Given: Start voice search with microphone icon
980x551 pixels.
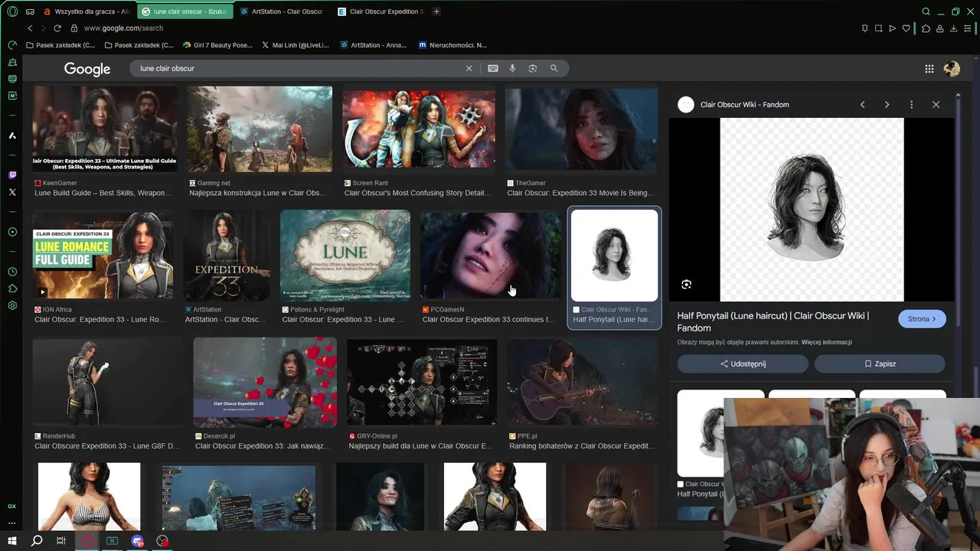Looking at the screenshot, I should (x=512, y=68).
